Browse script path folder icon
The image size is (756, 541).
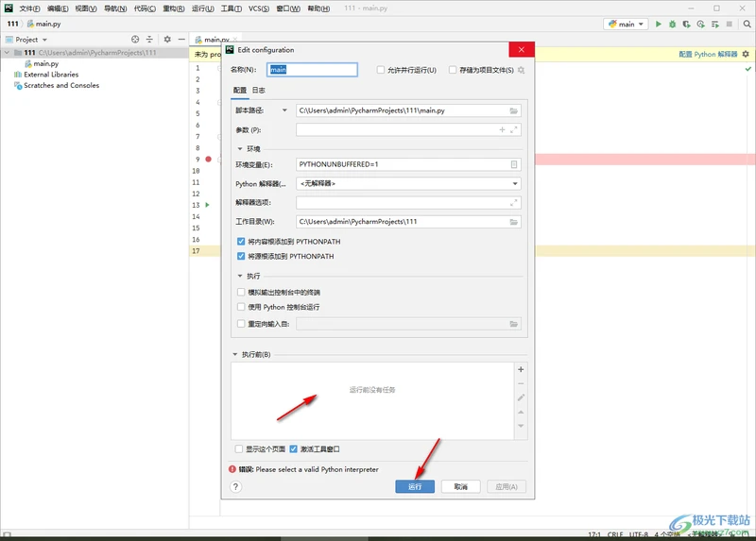pos(514,110)
